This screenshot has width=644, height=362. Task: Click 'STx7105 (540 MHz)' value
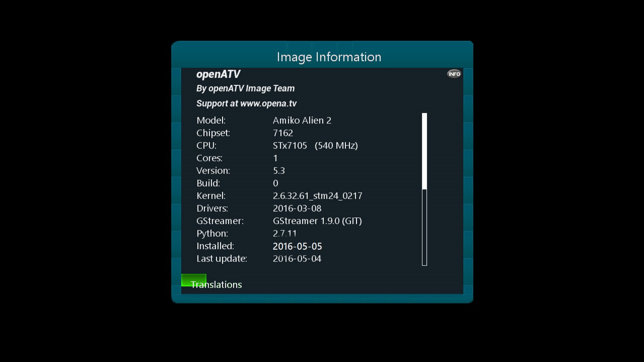315,145
